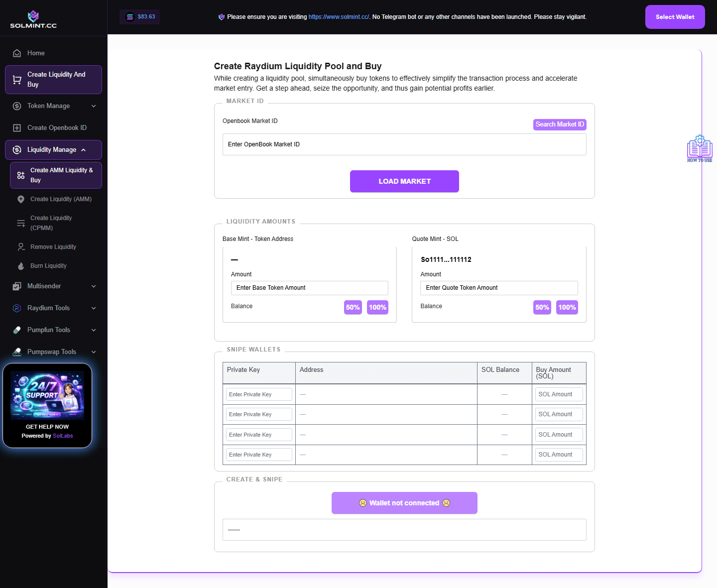Image resolution: width=717 pixels, height=588 pixels.
Task: Open the Raydium Tools icon
Action: [16, 308]
